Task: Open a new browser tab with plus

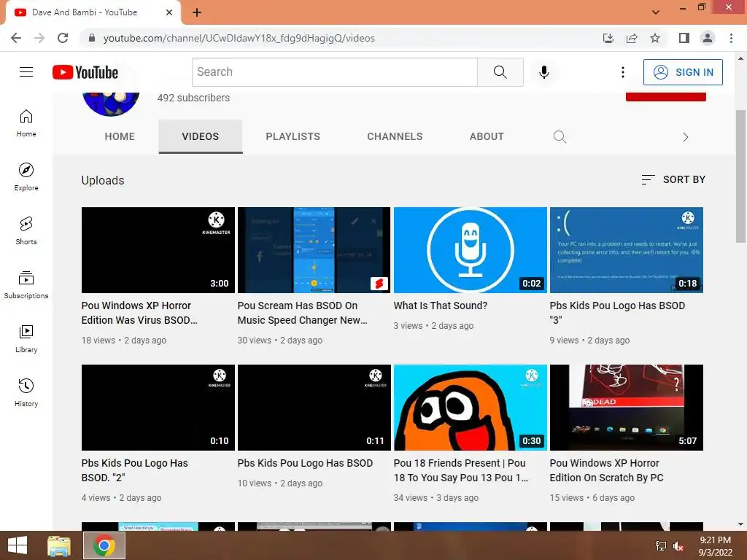Action: click(197, 12)
